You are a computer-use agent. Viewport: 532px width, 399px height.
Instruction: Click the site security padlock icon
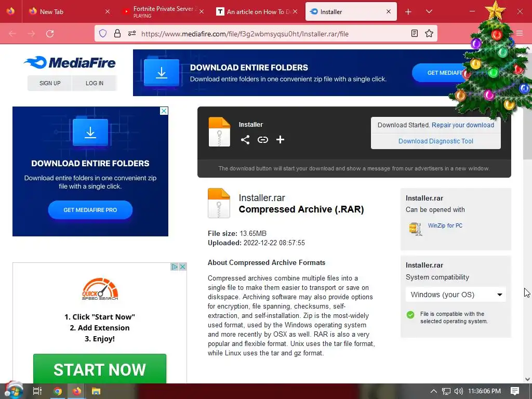117,33
